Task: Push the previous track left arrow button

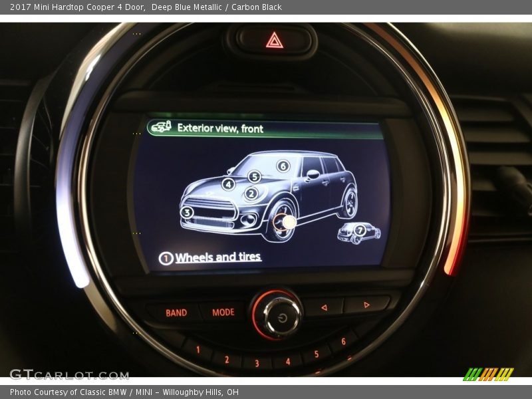Action: [x=324, y=308]
